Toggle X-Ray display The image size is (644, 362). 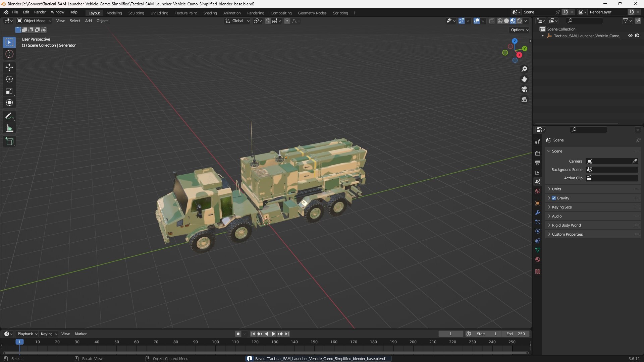tap(491, 21)
